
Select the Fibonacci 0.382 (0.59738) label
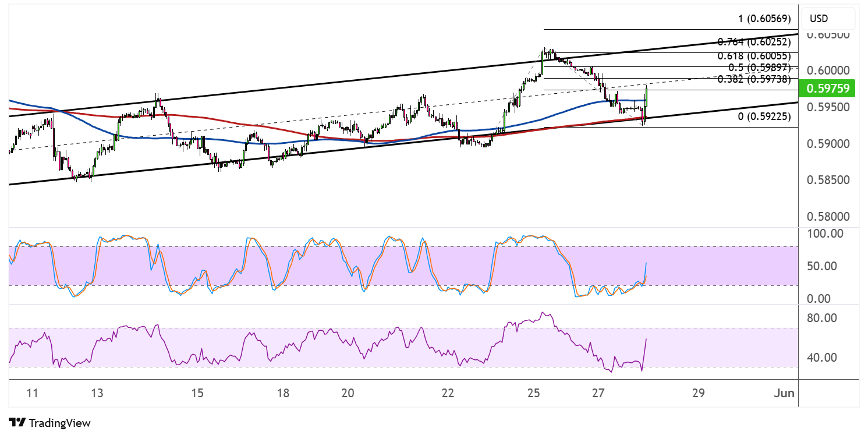click(x=754, y=79)
